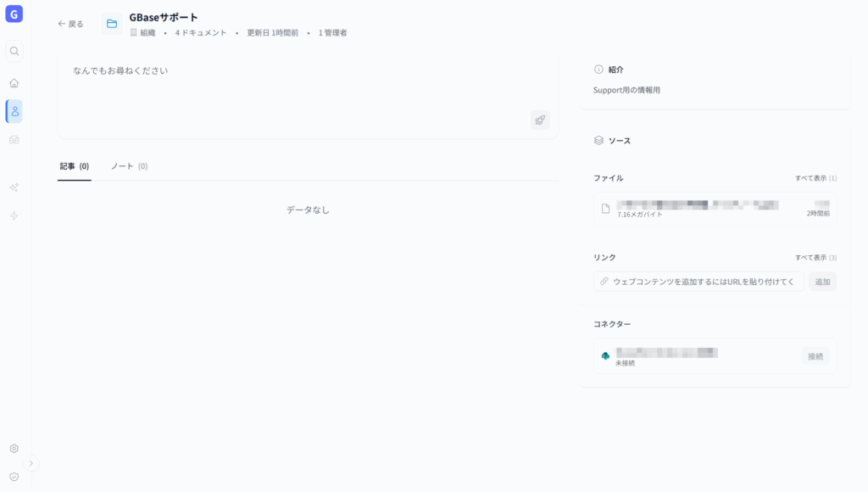This screenshot has width=868, height=492.
Task: Click the コネクター heading
Action: coord(612,324)
